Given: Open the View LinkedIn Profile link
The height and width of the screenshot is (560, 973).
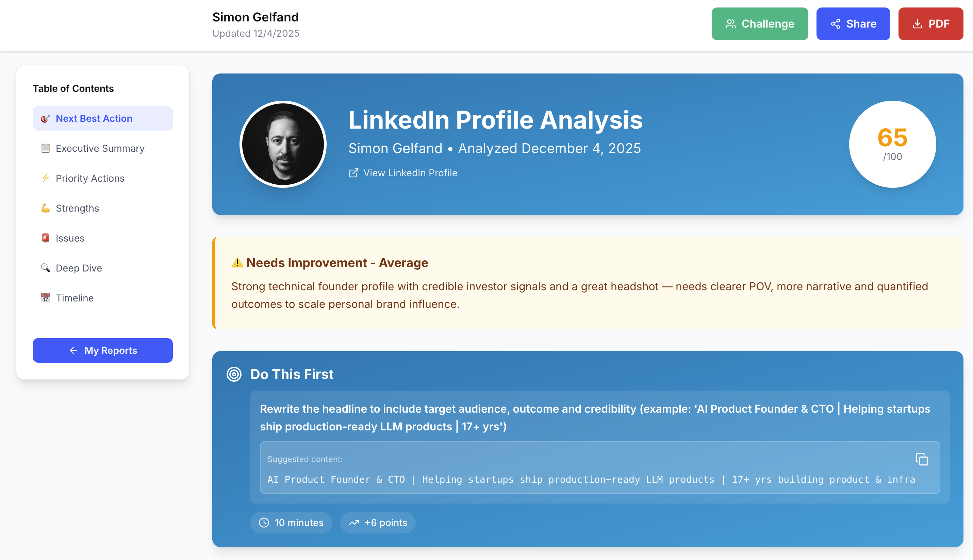Looking at the screenshot, I should pos(410,173).
